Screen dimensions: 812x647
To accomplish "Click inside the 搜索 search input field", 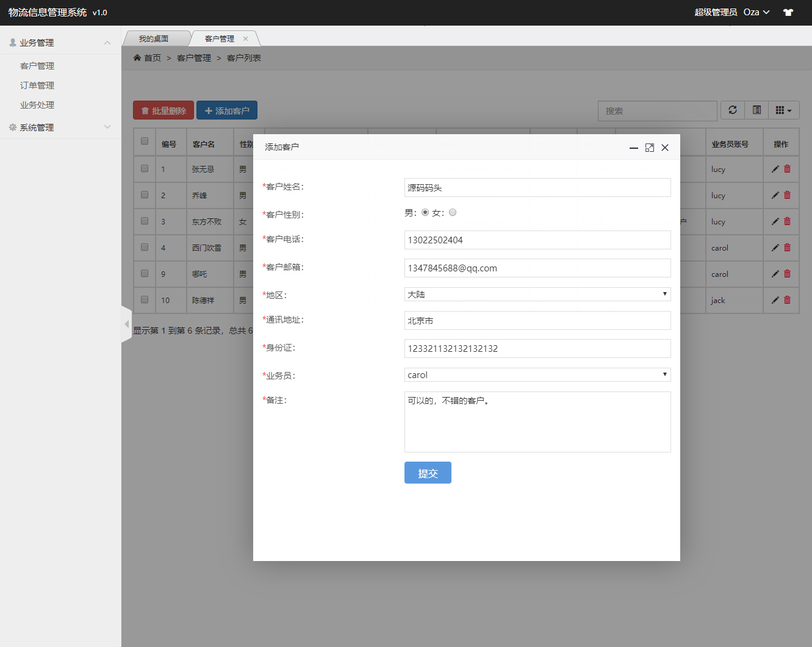I will pos(657,110).
